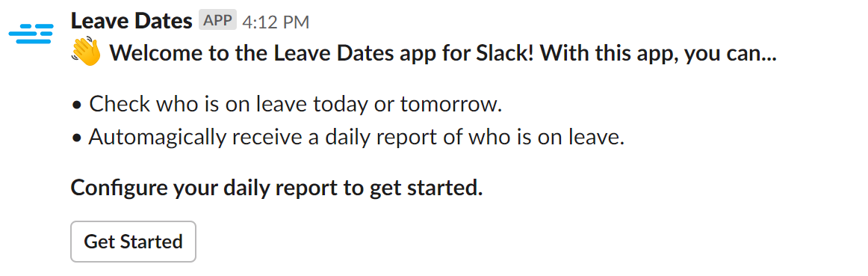868x276 pixels.
Task: Click the word 'Check' in first bullet
Action: point(117,104)
